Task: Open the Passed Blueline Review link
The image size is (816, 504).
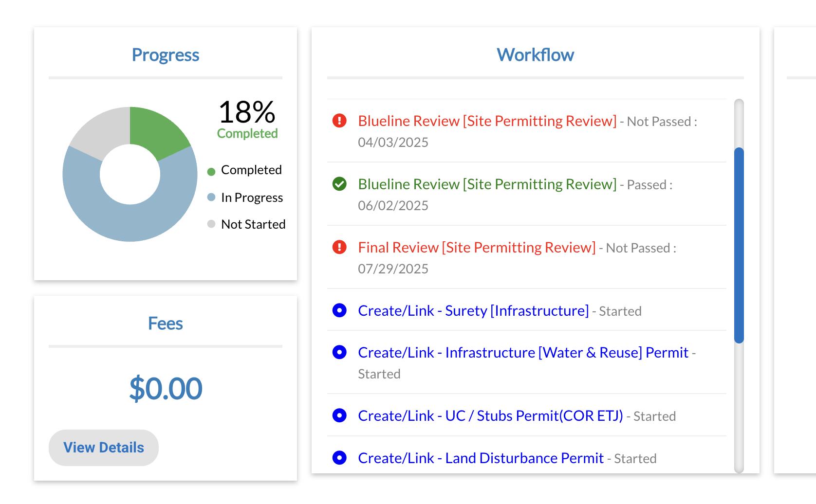Action: (487, 184)
